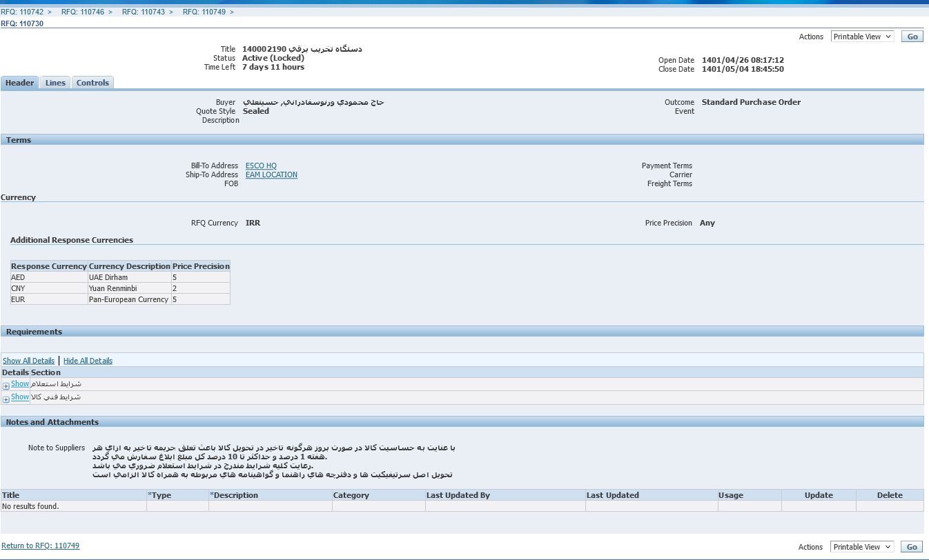The height and width of the screenshot is (560, 929).
Task: Open the EAM LOCATION ship-to address
Action: tap(271, 174)
